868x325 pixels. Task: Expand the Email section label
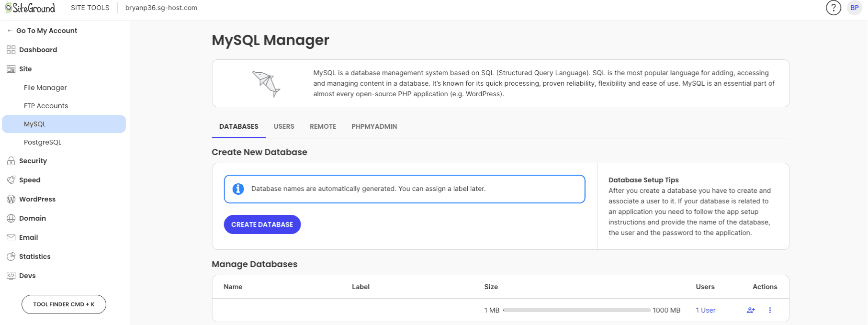point(28,237)
